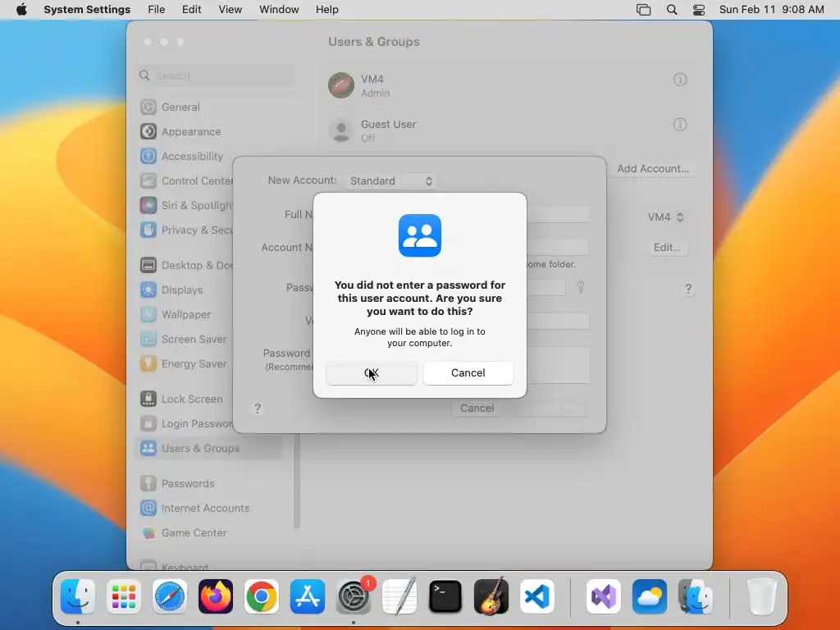The width and height of the screenshot is (840, 630).
Task: Open the System Settings menu
Action: coord(87,10)
